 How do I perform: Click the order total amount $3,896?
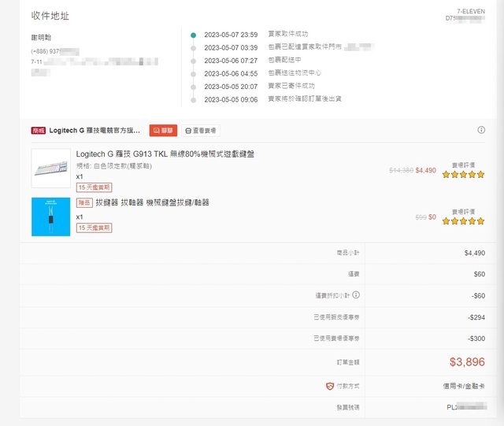tap(467, 362)
